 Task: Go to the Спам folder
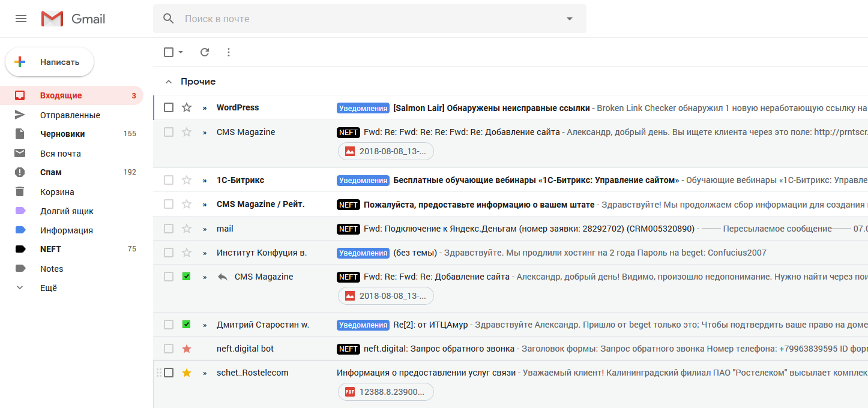51,172
